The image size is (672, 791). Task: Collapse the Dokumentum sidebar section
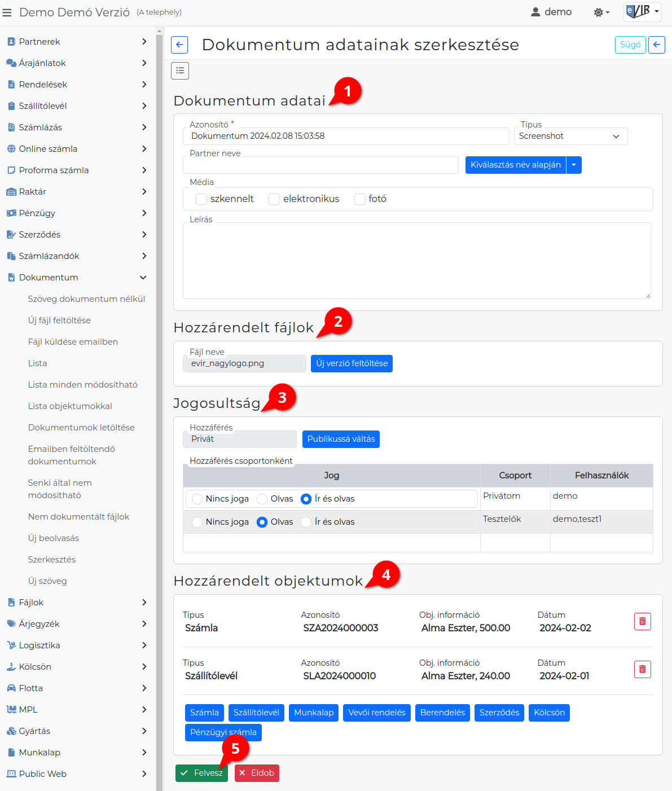(143, 278)
